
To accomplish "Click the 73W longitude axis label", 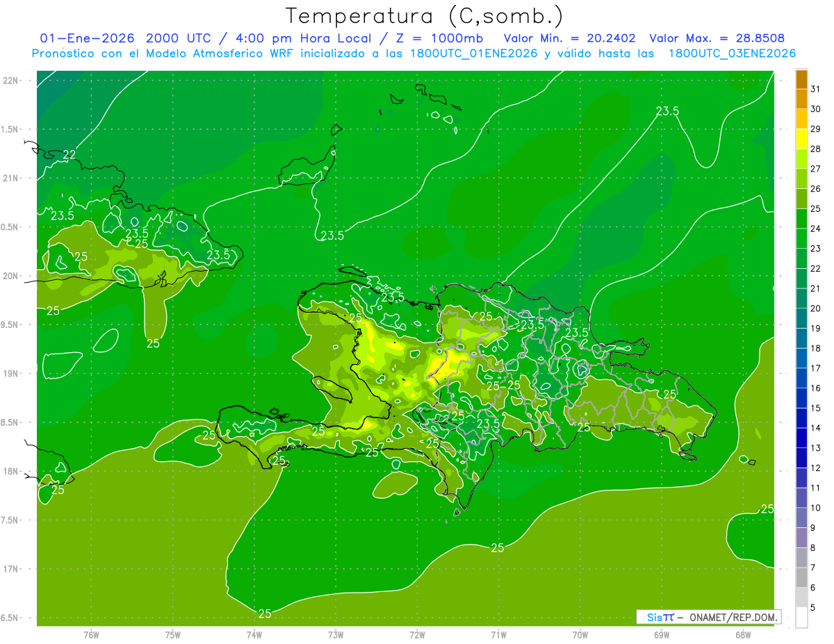I will click(336, 635).
